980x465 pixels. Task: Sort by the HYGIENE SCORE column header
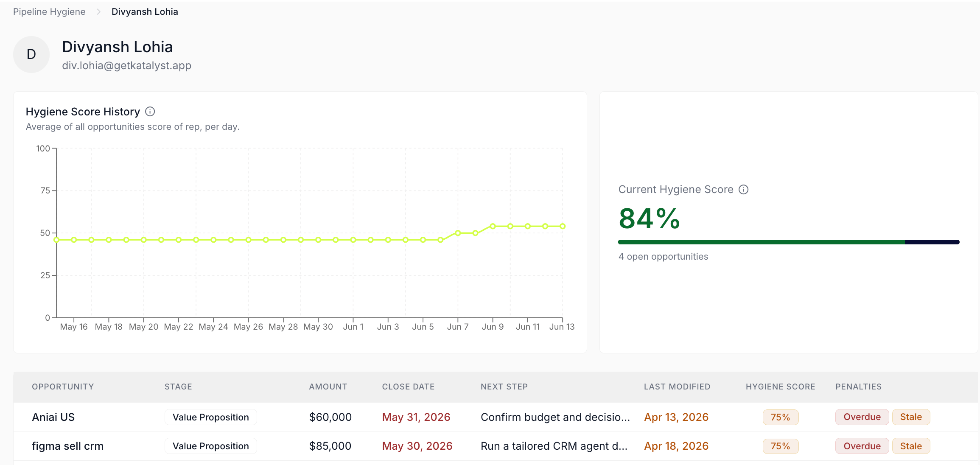(781, 387)
